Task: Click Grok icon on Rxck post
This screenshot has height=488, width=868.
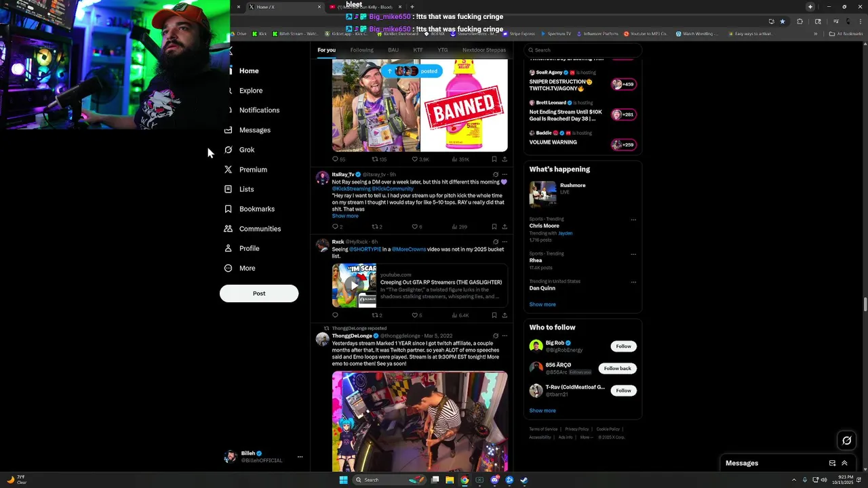Action: [x=496, y=241]
